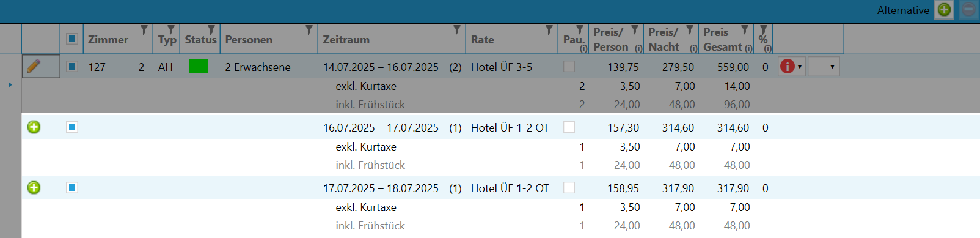Open the empty dropdown at row 127 end
This screenshot has width=980, height=238.
(824, 67)
